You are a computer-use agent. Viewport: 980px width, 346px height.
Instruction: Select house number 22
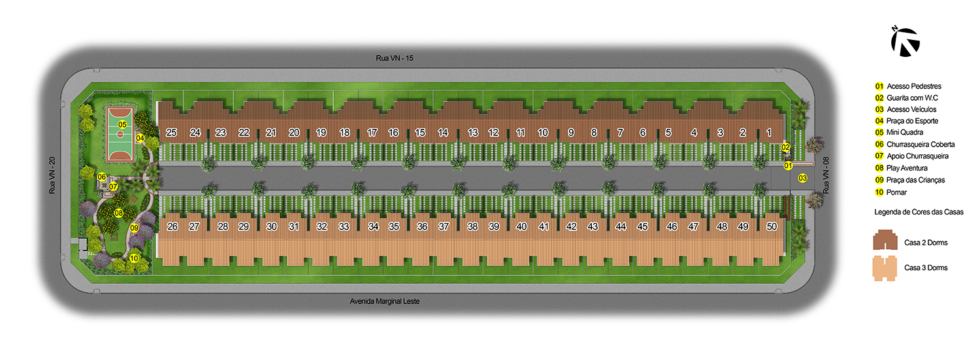coord(244,133)
